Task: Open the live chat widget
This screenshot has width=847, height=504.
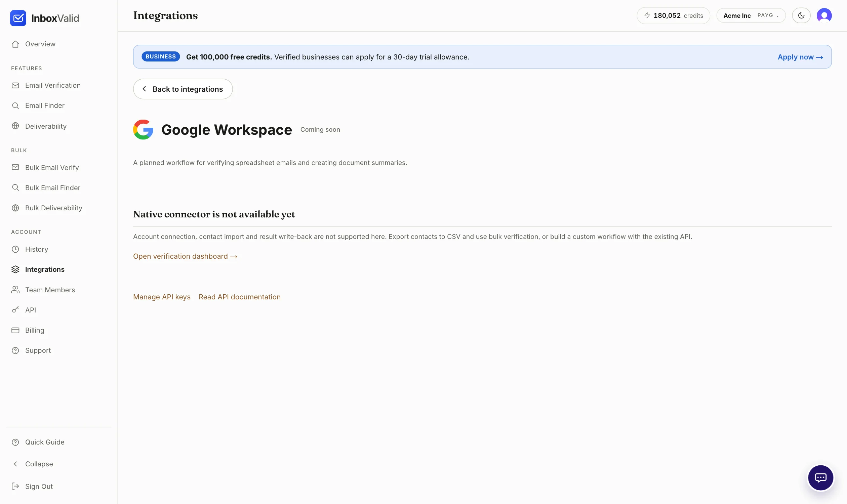Action: coord(820,478)
